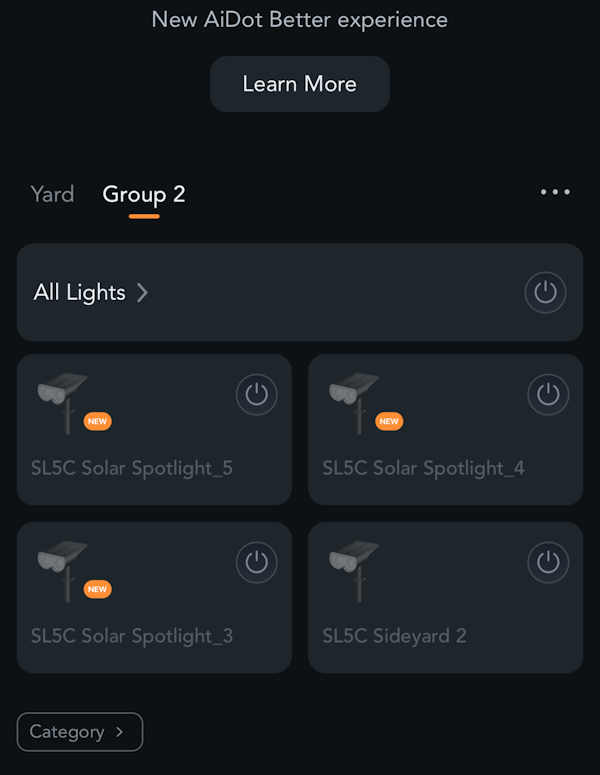Click the SL5C Solar Spotlight_5 device icon

(63, 403)
